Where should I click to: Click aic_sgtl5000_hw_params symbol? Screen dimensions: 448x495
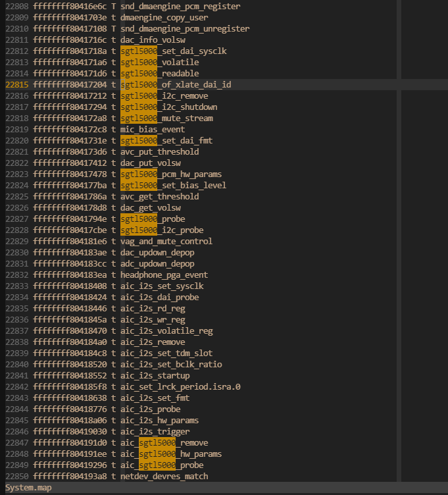pos(171,454)
